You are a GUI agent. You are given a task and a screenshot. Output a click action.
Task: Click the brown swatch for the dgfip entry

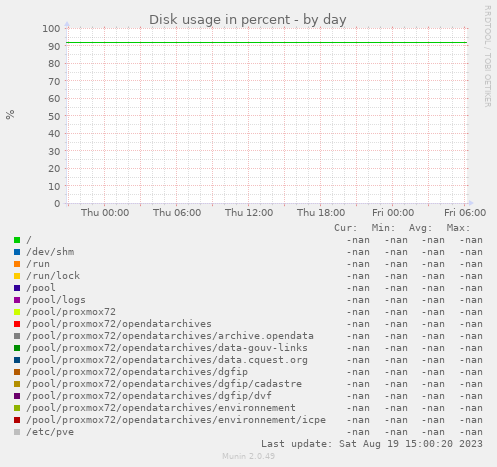(x=17, y=372)
